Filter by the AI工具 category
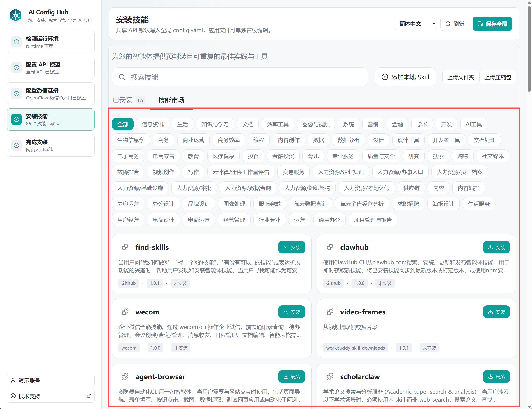The width and height of the screenshot is (532, 409). point(474,124)
